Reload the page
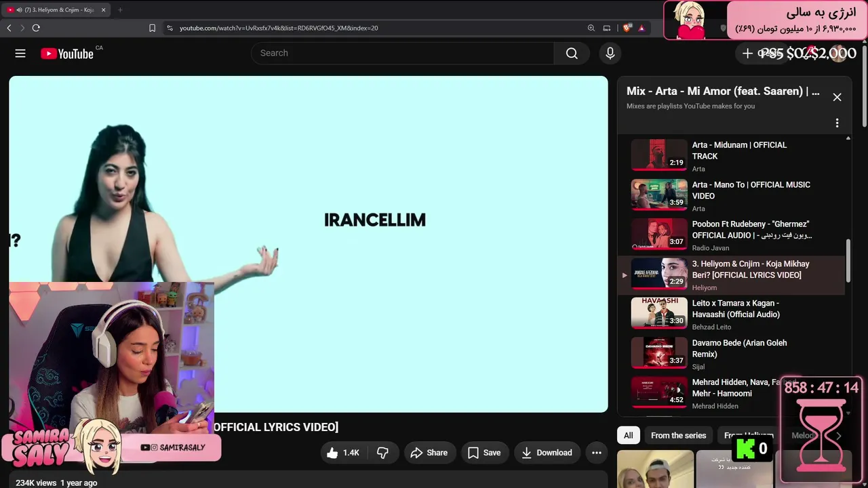Screen dimensions: 868x488 point(36,28)
